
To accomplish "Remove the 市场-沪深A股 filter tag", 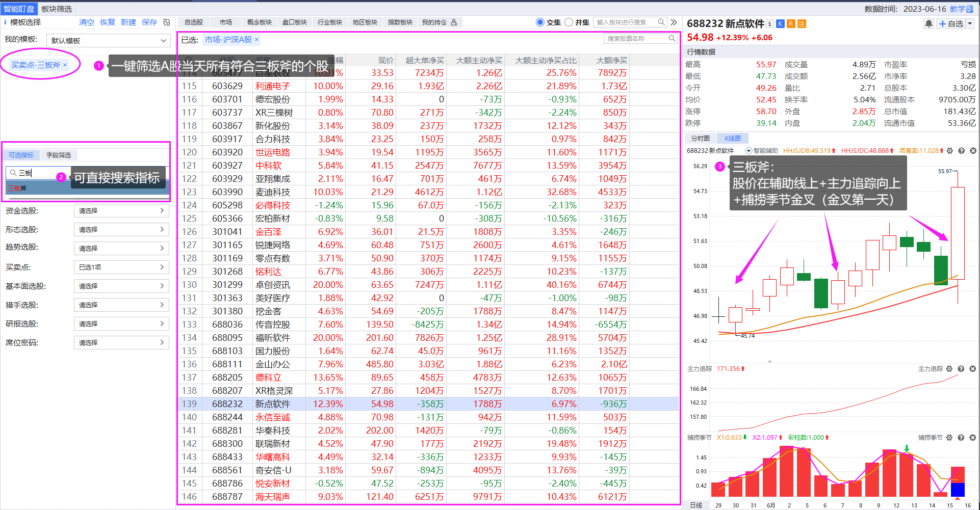I will coord(257,39).
